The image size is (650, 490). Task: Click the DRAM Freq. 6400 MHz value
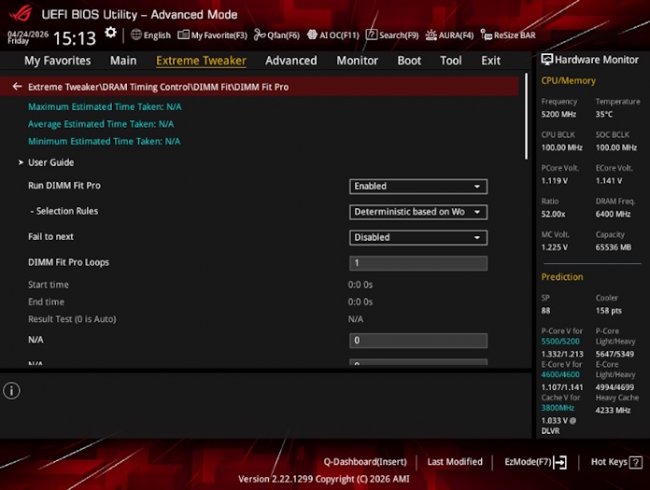[613, 214]
